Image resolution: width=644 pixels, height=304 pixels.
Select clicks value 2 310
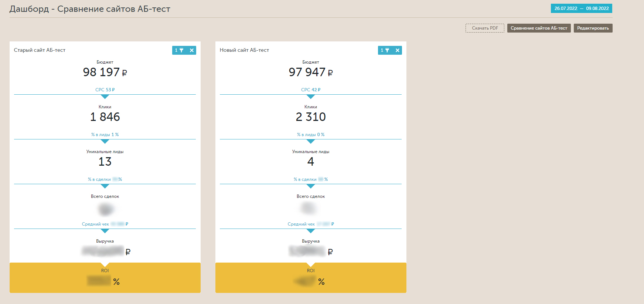click(x=311, y=117)
